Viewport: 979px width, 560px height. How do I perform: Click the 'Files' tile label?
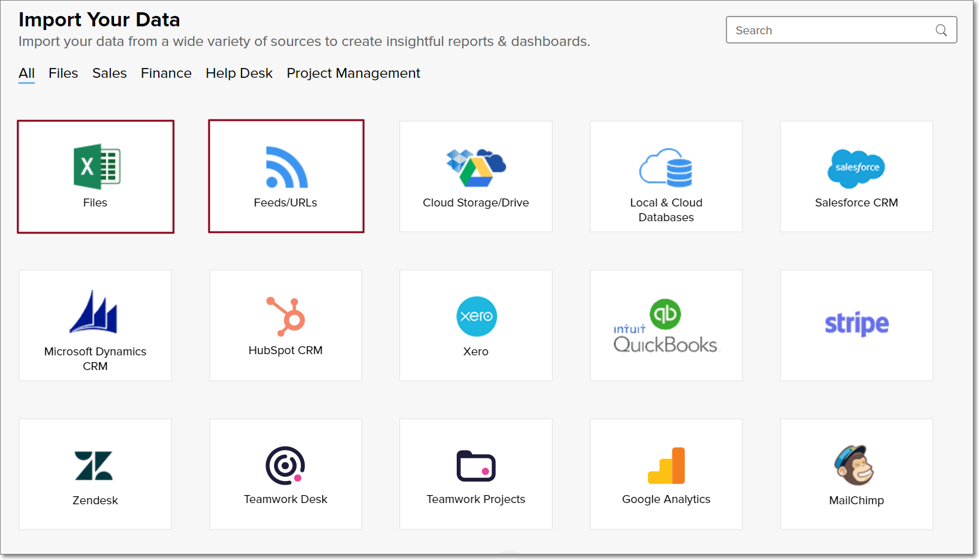pos(95,203)
